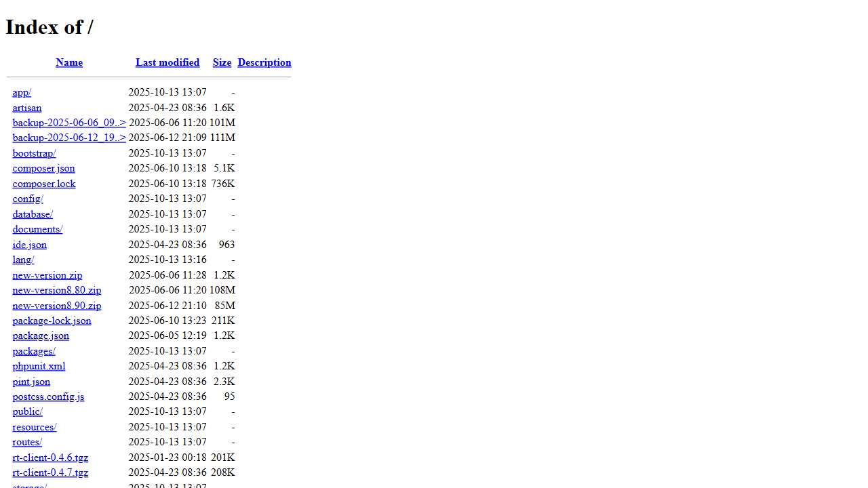Open the package-lock.json file
This screenshot has width=868, height=488.
(x=52, y=321)
